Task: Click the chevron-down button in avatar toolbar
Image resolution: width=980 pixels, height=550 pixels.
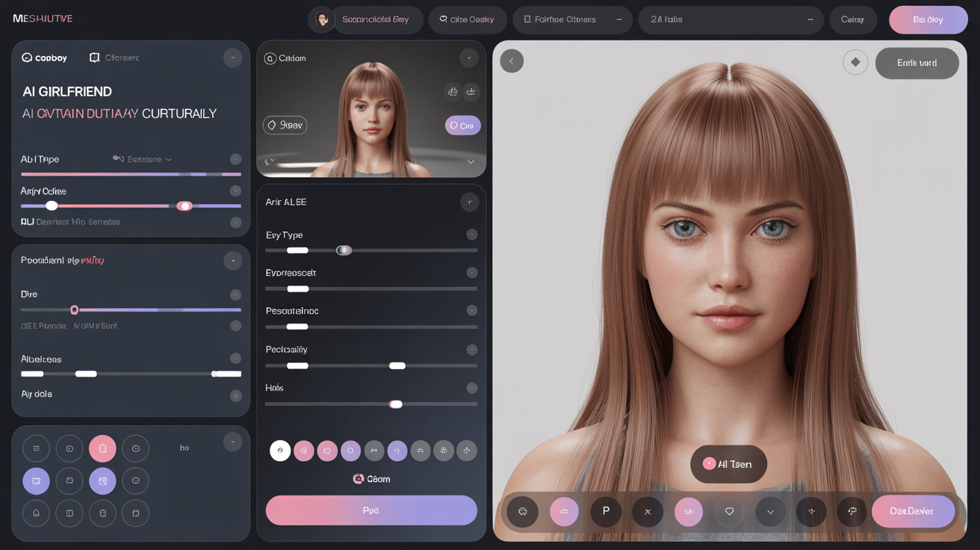Action: [770, 512]
